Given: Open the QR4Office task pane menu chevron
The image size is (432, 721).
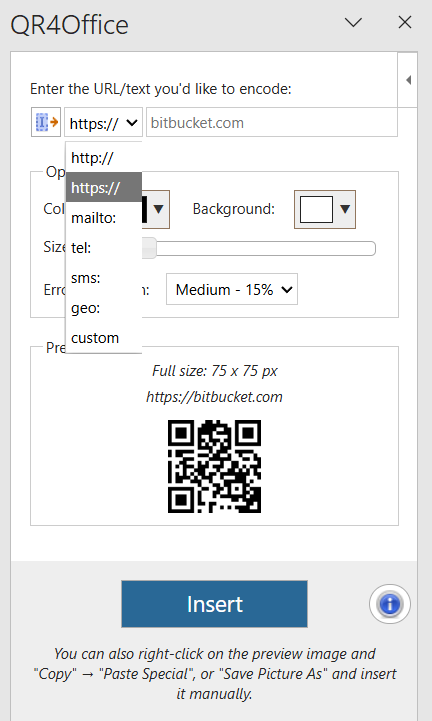Looking at the screenshot, I should [353, 22].
